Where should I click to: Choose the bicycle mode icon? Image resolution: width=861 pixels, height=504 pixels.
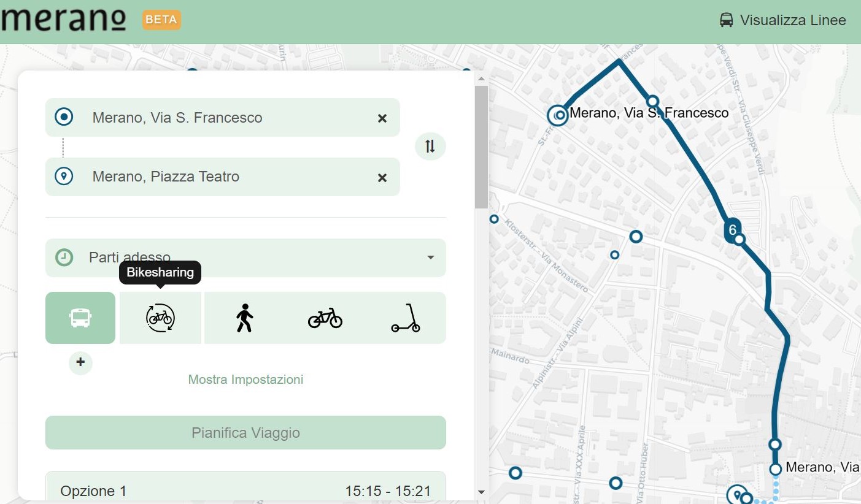[x=325, y=318]
